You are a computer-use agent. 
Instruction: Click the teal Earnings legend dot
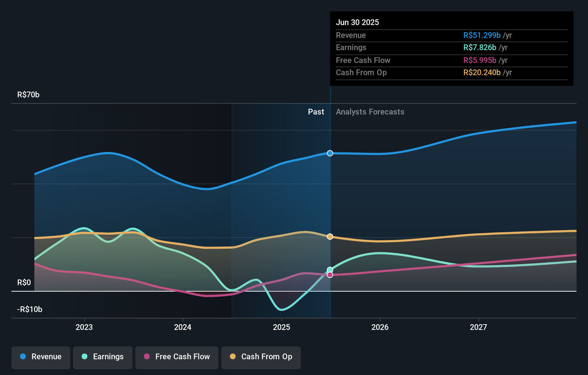point(84,357)
